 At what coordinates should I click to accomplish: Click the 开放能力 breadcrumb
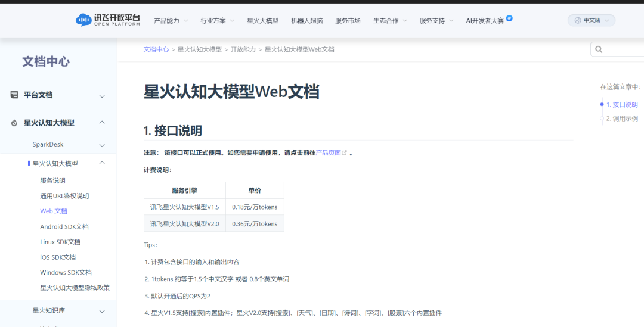point(243,49)
